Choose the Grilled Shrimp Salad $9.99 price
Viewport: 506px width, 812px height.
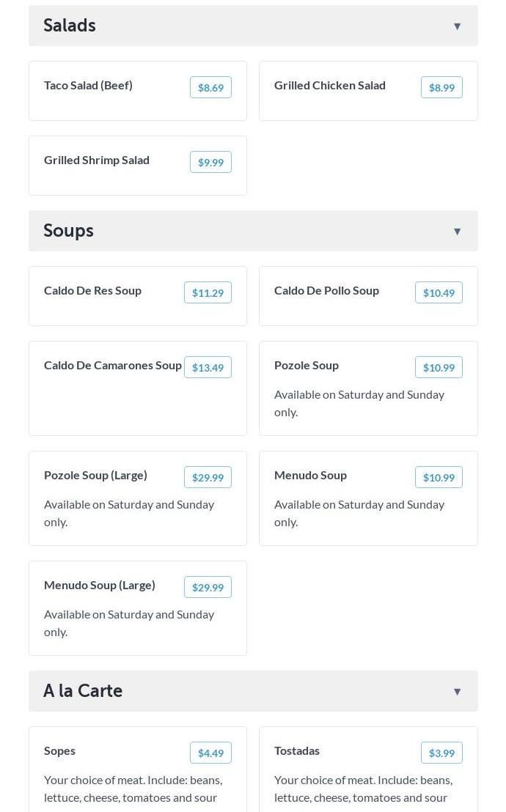(x=210, y=163)
